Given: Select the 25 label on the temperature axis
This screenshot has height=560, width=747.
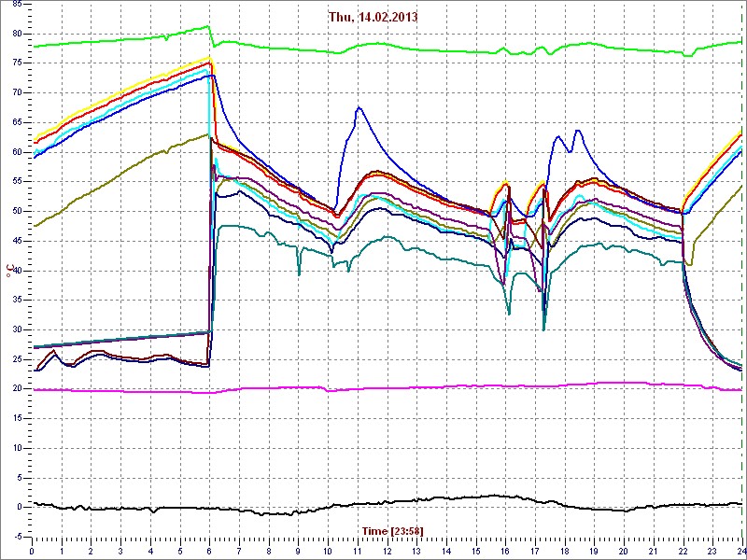Looking at the screenshot, I should tap(17, 359).
